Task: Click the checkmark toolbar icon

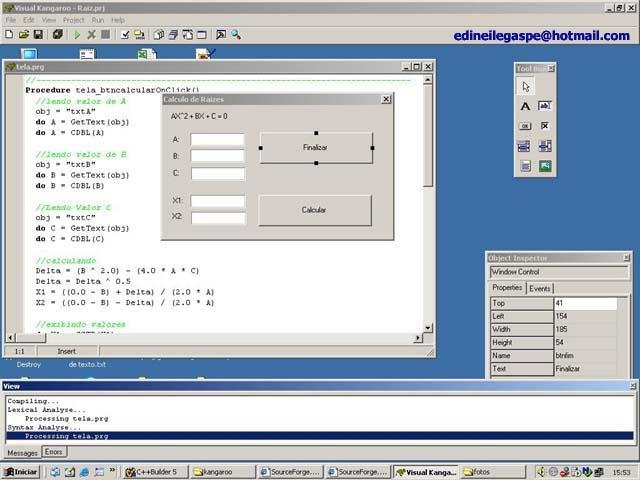Action: (x=125, y=35)
